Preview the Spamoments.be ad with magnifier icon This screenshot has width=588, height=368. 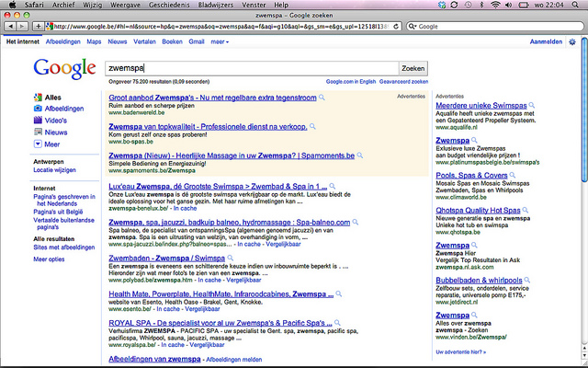359,155
